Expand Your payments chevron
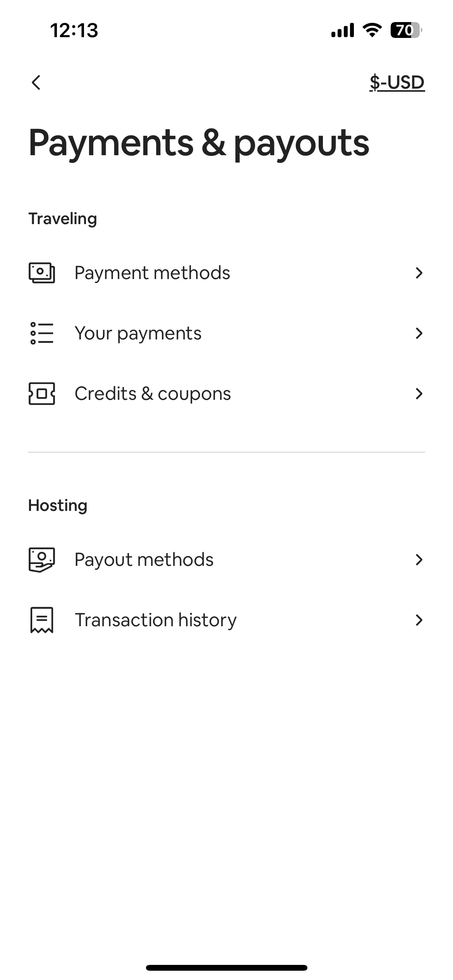Viewport: 453px width, 980px height. 419,333
